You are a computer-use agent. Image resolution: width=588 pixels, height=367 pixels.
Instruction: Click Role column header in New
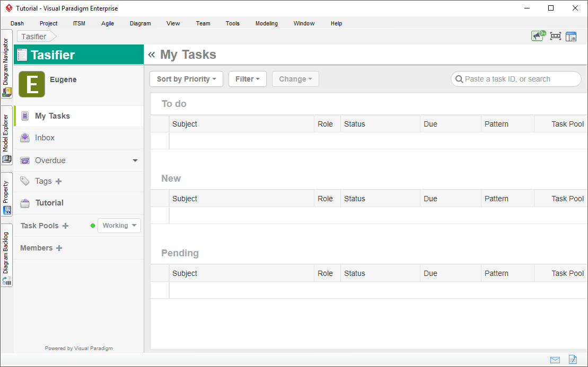[x=327, y=199]
